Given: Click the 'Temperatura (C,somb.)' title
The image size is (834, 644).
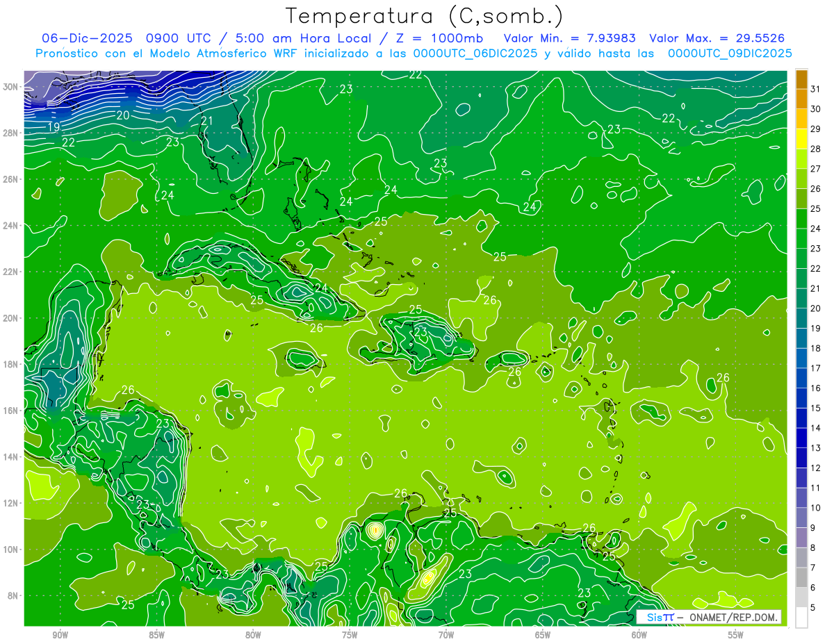Looking at the screenshot, I should click(425, 16).
